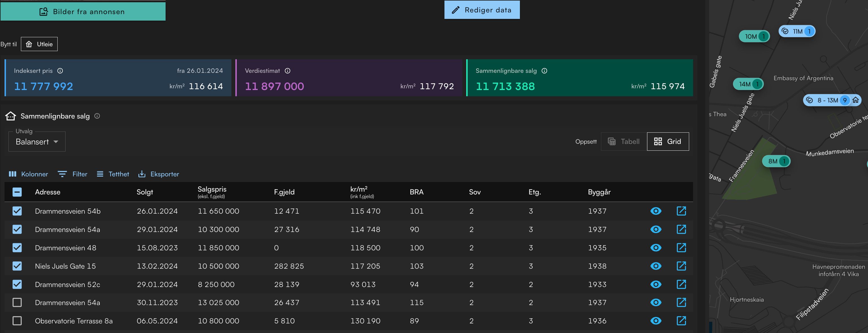Click the Eksporter download icon
The height and width of the screenshot is (333, 868).
[142, 174]
